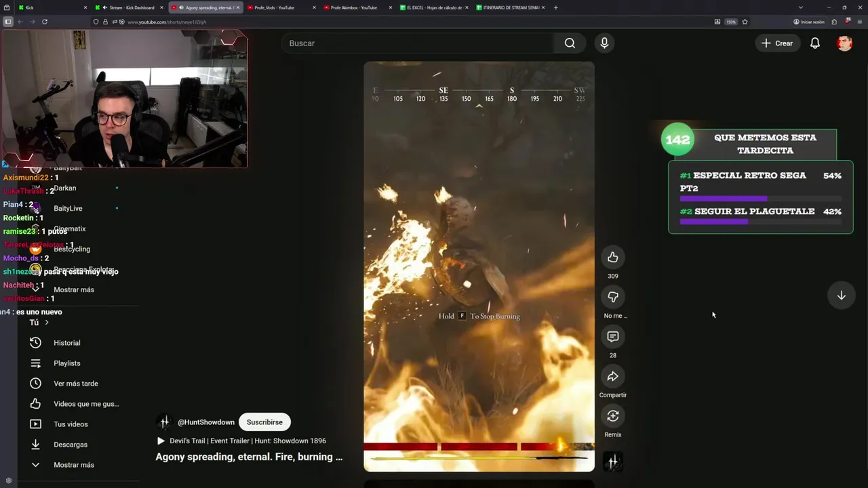Open Tus videos in the sidebar
This screenshot has width=868, height=488.
[71, 424]
